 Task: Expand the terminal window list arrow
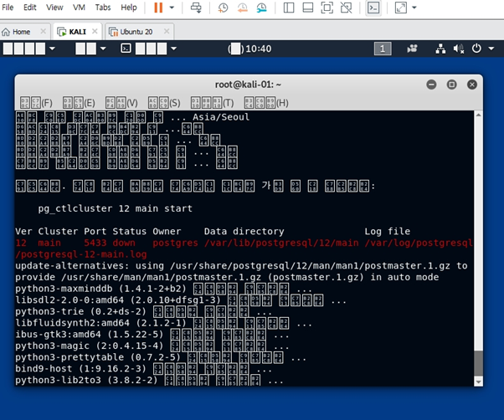pos(174,49)
